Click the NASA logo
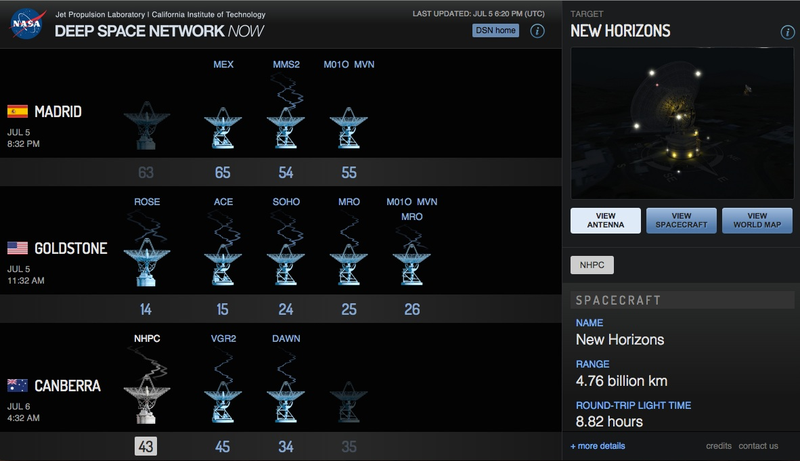The height and width of the screenshot is (461, 800). click(x=27, y=24)
